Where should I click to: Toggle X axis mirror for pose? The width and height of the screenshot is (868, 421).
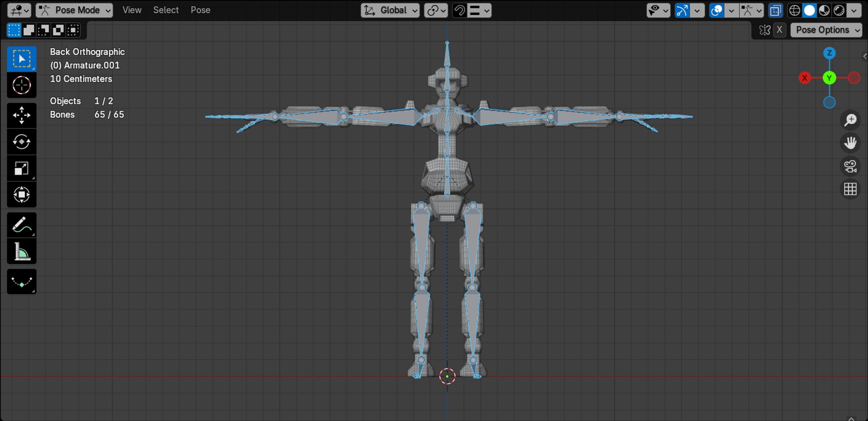click(x=779, y=30)
